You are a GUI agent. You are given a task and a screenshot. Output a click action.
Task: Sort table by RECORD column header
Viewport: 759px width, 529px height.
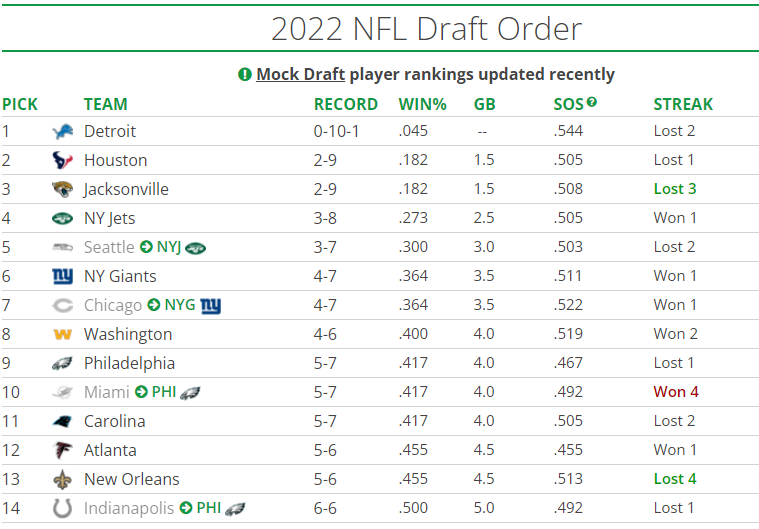[346, 104]
